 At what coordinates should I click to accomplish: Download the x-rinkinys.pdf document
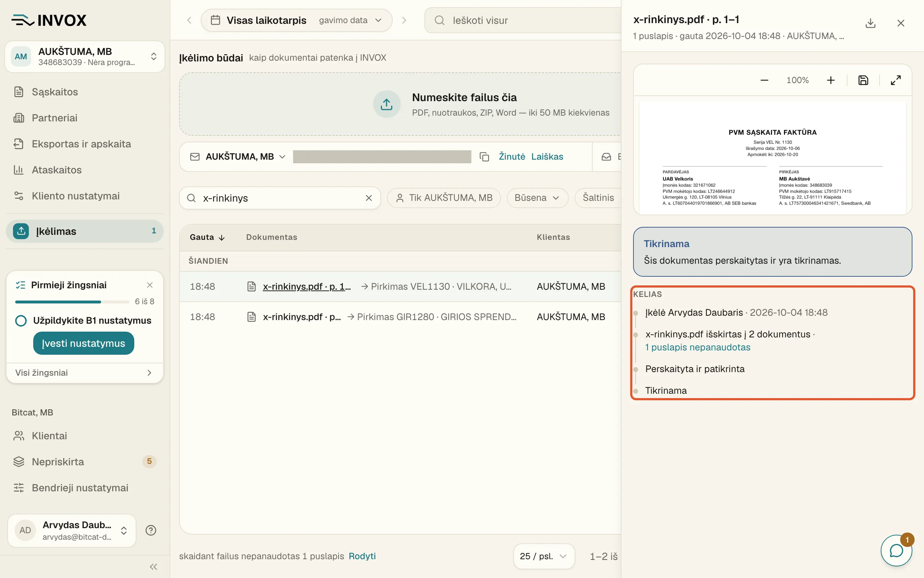[870, 23]
